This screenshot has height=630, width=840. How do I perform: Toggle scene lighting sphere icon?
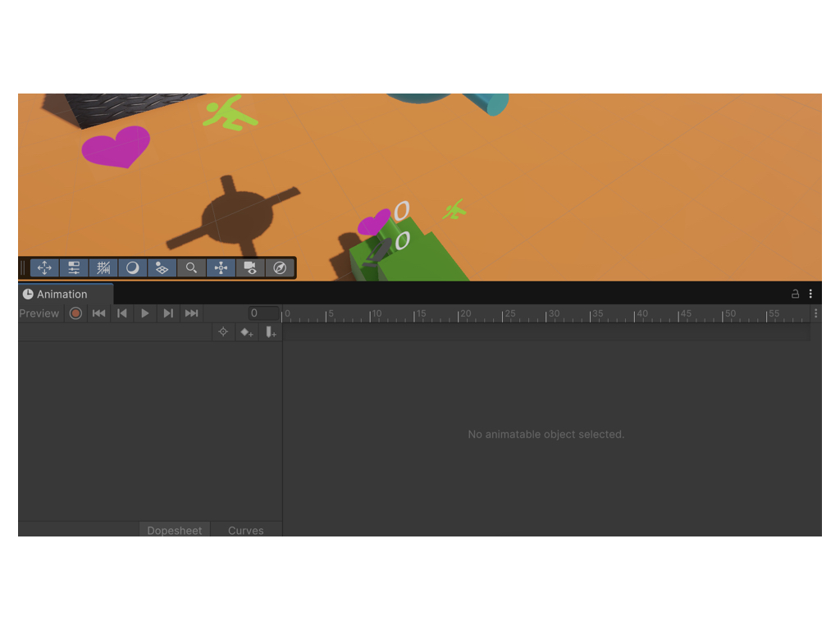click(133, 268)
